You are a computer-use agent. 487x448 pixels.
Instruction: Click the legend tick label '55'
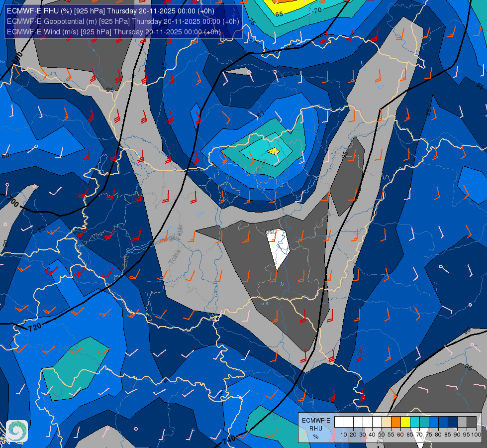pyautogui.click(x=391, y=435)
